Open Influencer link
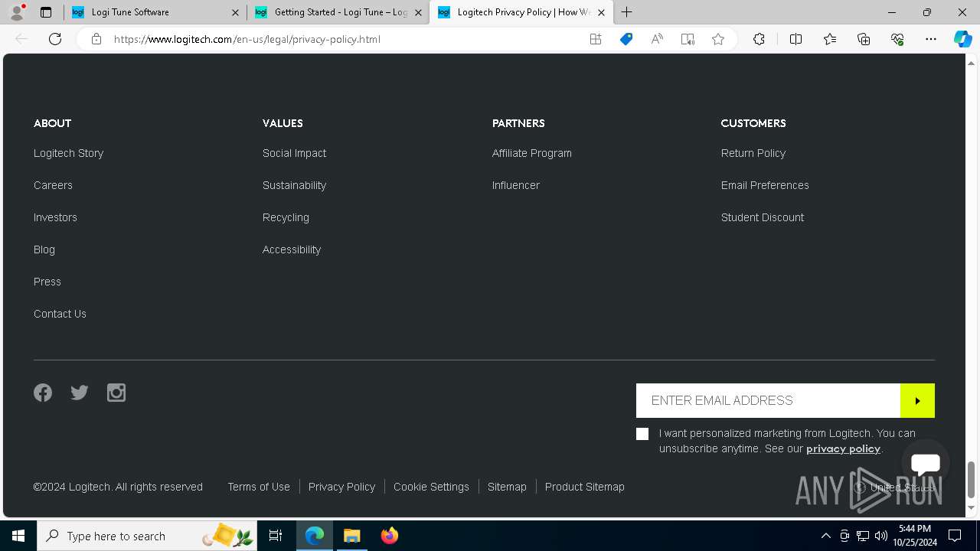 (516, 185)
